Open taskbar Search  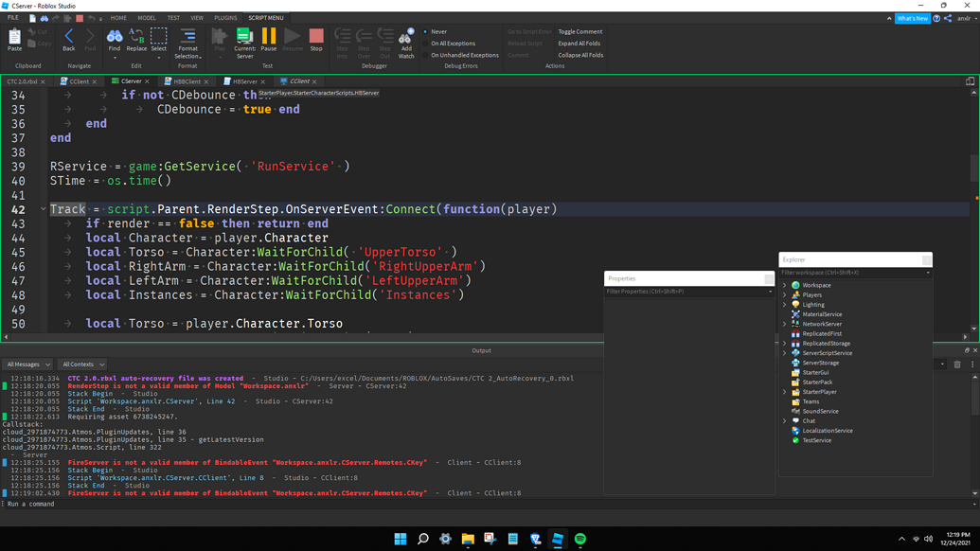coord(422,539)
